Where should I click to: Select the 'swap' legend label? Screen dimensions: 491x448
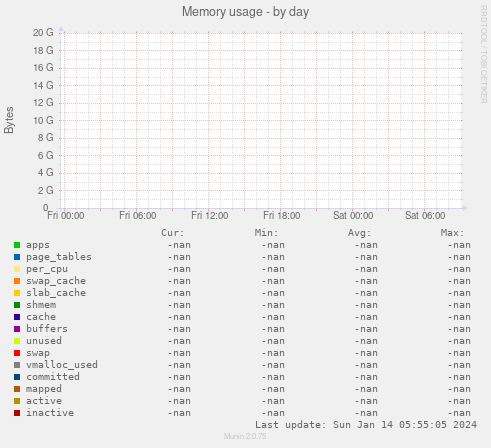[x=38, y=353]
